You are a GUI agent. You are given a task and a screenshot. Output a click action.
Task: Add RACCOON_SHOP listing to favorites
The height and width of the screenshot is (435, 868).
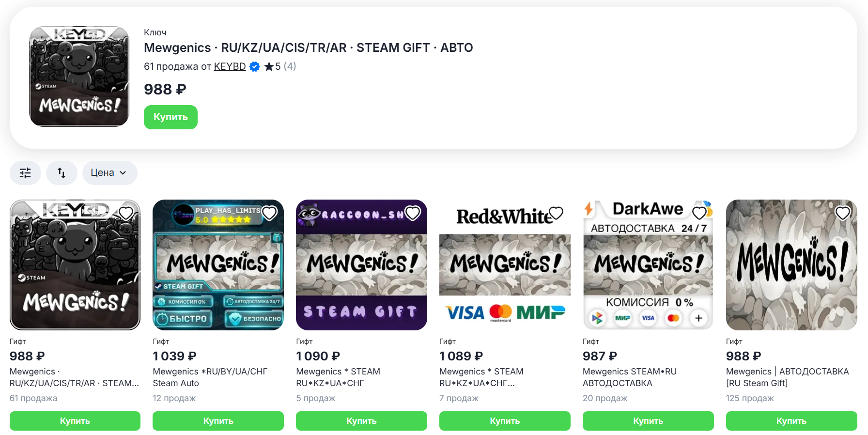click(x=413, y=213)
